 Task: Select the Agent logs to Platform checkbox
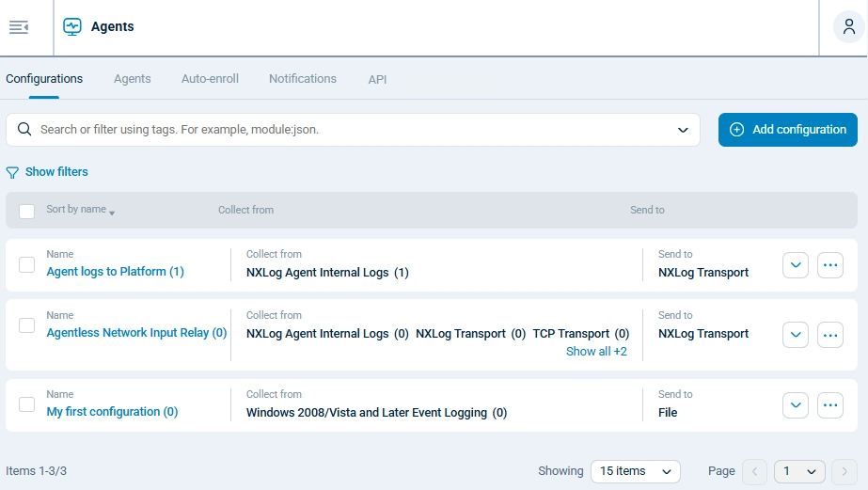27,265
